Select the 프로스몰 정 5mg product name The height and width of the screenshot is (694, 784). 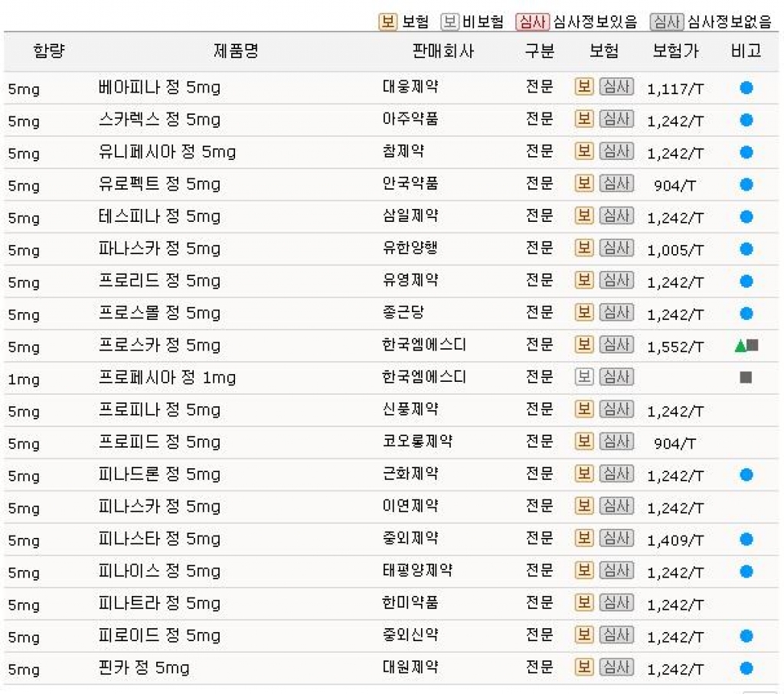[159, 313]
